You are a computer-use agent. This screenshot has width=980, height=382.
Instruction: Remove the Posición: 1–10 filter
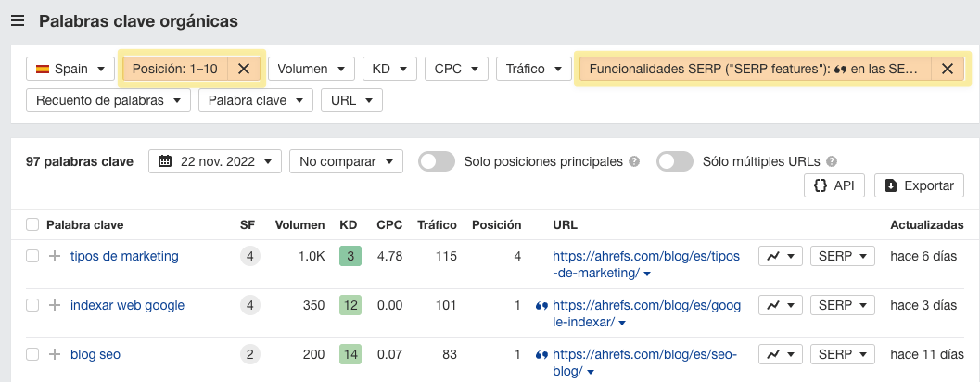coord(244,69)
